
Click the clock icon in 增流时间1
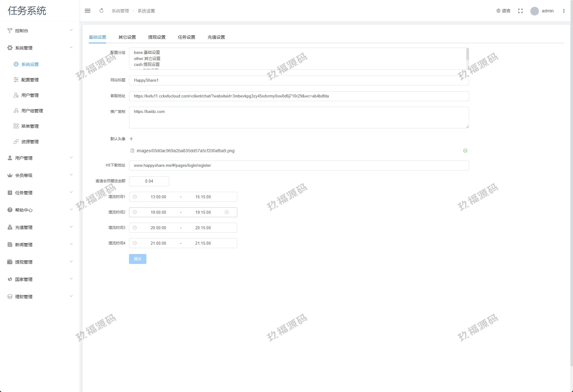(x=135, y=197)
